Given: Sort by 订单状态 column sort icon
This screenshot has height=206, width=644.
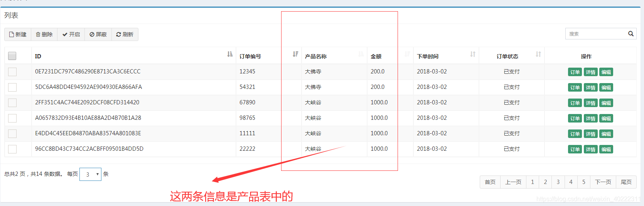Looking at the screenshot, I should 538,54.
